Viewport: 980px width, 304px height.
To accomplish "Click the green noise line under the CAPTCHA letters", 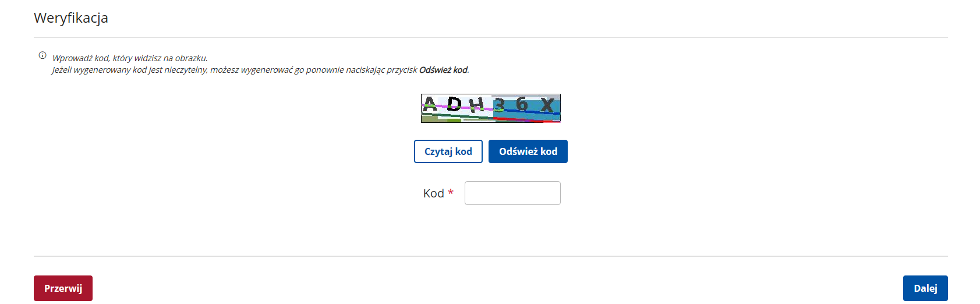I will pyautogui.click(x=457, y=116).
